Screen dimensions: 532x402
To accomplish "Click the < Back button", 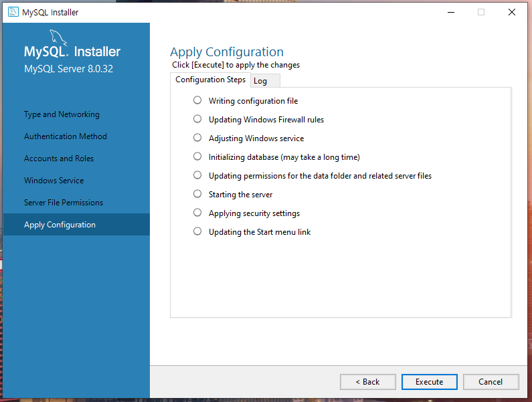I will (368, 382).
